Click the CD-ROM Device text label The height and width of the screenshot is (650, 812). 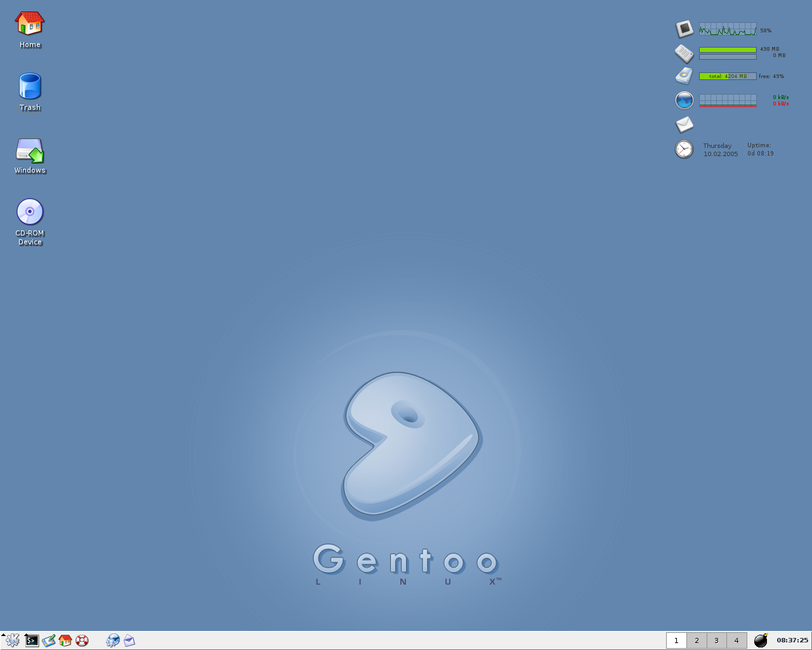point(30,238)
